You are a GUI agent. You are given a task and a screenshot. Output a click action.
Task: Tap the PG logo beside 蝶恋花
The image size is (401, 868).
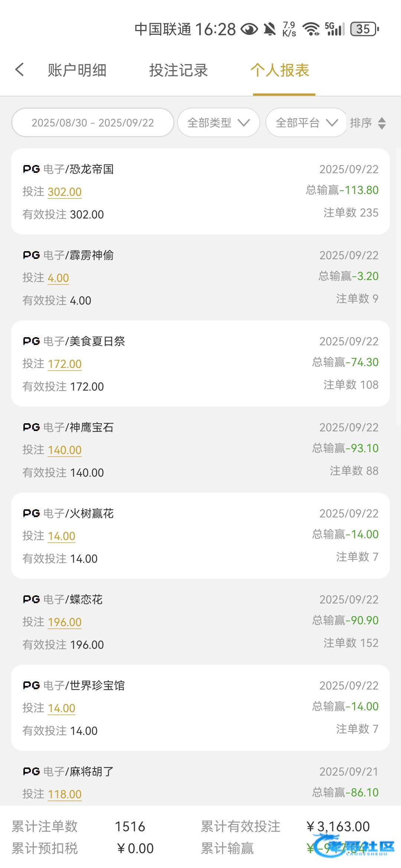(x=31, y=599)
